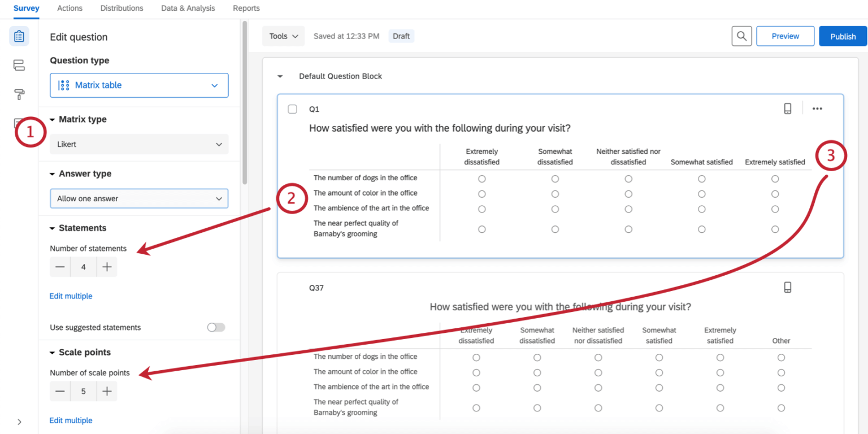Open the Matrix type dropdown
Image resolution: width=868 pixels, height=434 pixels.
coord(139,144)
